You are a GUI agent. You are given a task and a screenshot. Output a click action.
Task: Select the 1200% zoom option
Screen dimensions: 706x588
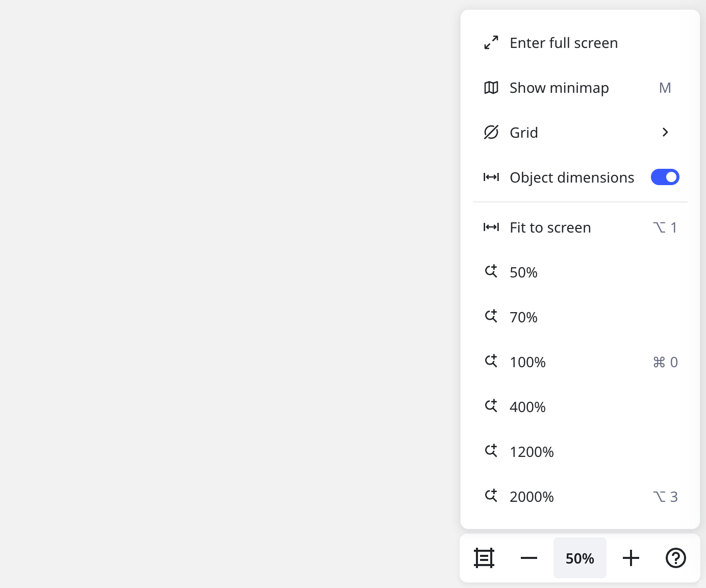pos(532,451)
